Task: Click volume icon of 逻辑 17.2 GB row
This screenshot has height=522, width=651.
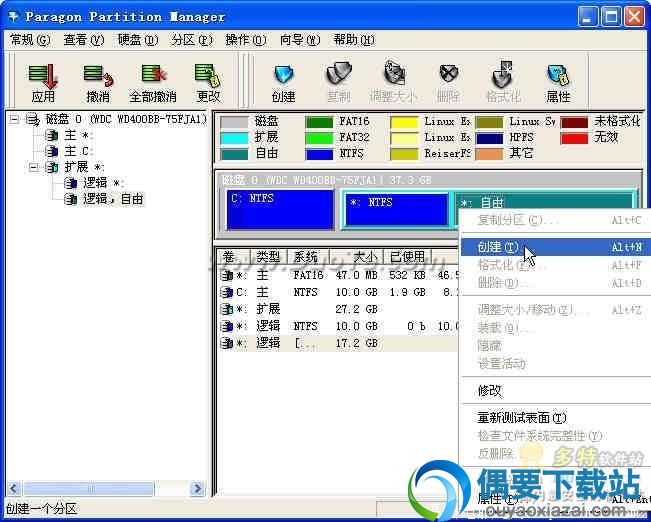Action: tap(227, 343)
